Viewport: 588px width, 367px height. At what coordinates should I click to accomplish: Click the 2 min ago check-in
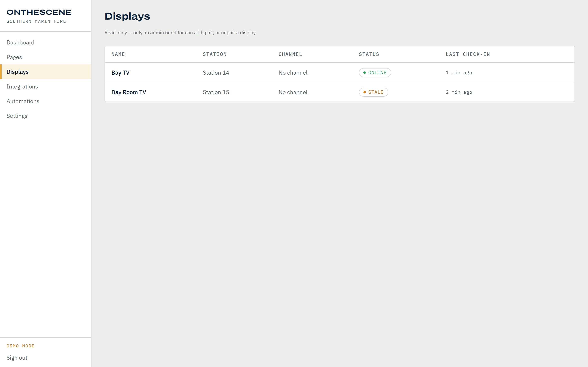[459, 92]
